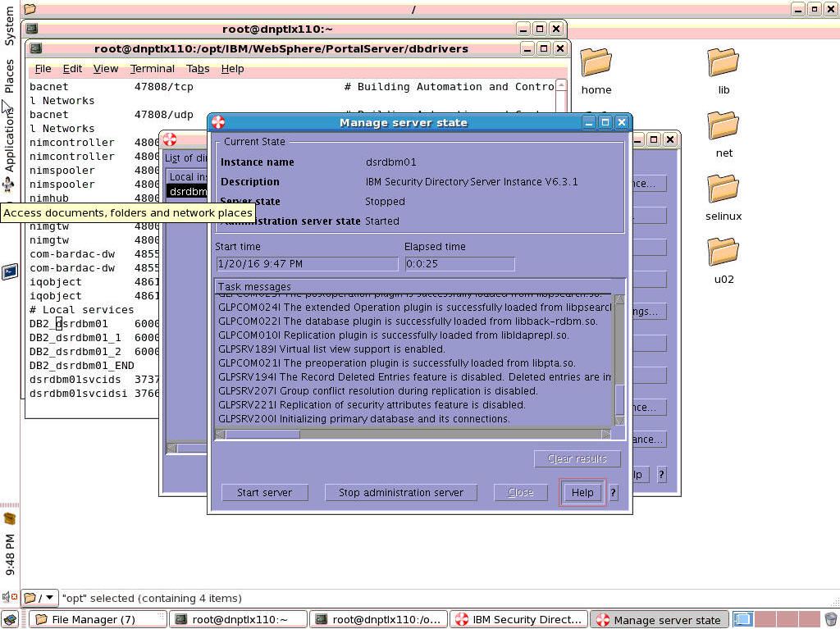Click the question mark button beside Help

point(613,493)
